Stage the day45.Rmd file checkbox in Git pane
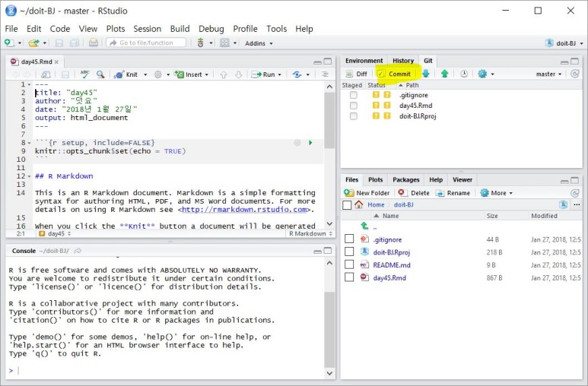The width and height of the screenshot is (588, 386). coord(353,106)
